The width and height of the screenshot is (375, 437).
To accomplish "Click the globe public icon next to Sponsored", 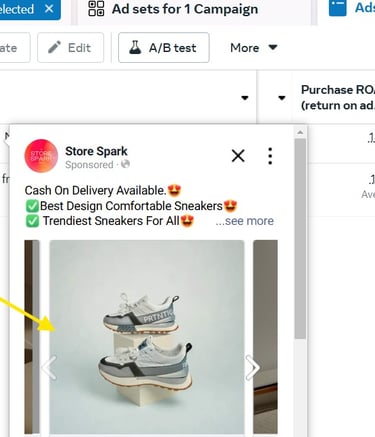I will tap(125, 164).
